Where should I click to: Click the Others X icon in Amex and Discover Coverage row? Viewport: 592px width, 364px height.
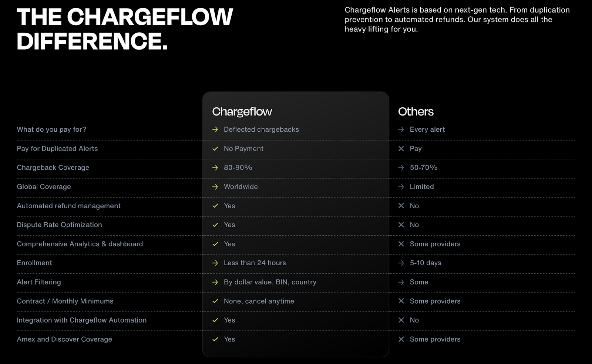tap(401, 339)
